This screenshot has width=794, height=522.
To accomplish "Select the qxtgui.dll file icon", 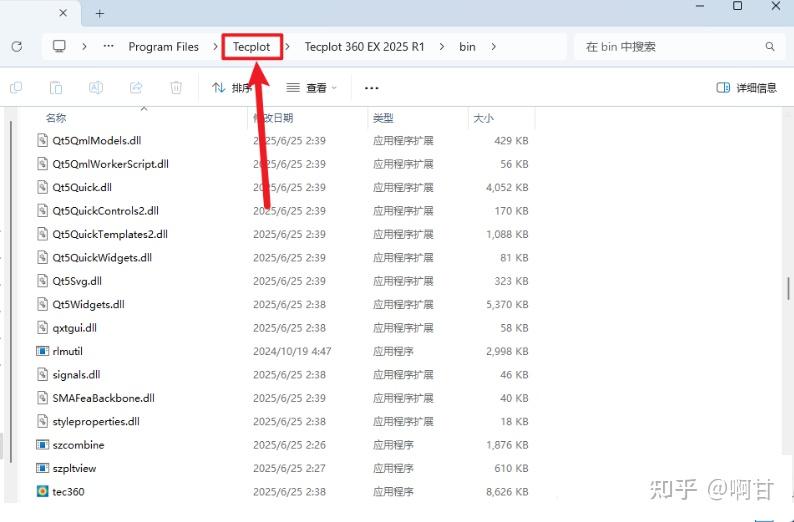I will [x=43, y=328].
